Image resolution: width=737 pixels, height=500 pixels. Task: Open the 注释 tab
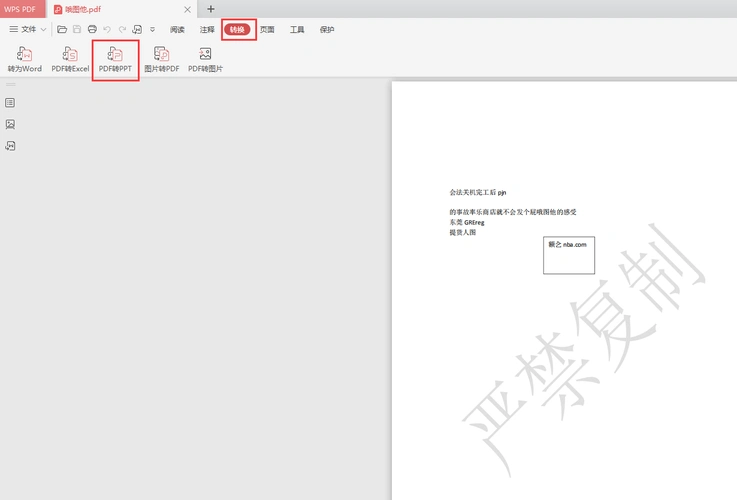pos(207,30)
